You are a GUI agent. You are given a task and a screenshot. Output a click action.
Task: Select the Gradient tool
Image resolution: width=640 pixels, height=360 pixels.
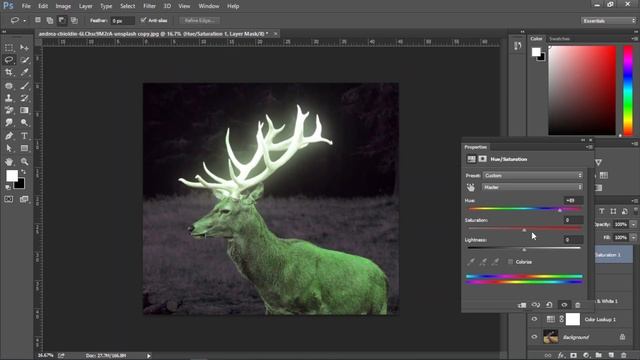[x=24, y=110]
